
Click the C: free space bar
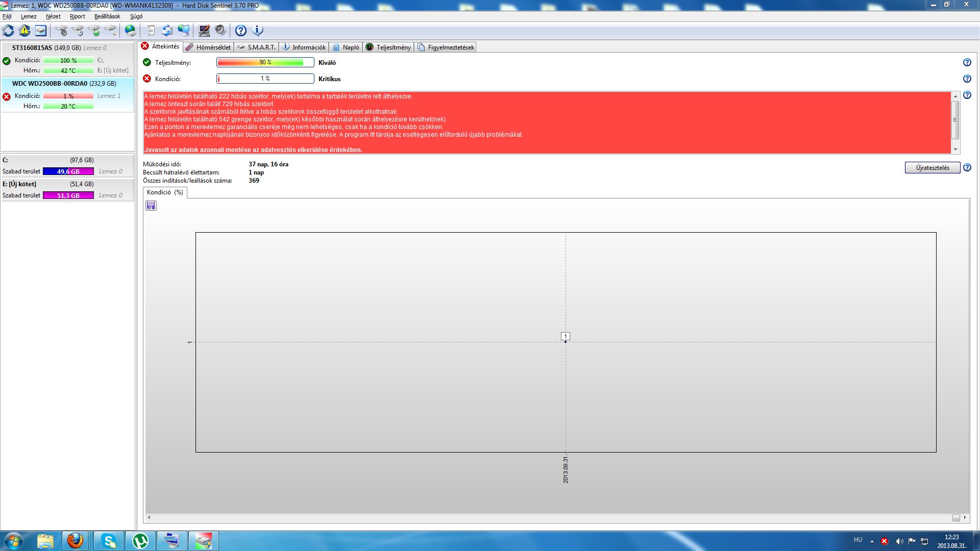pyautogui.click(x=68, y=172)
